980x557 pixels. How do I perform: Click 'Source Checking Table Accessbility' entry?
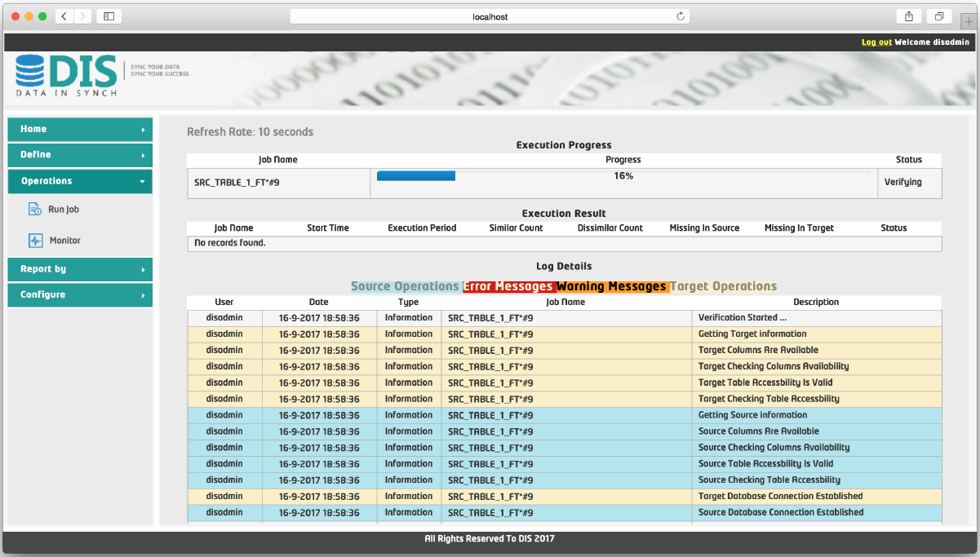click(769, 480)
